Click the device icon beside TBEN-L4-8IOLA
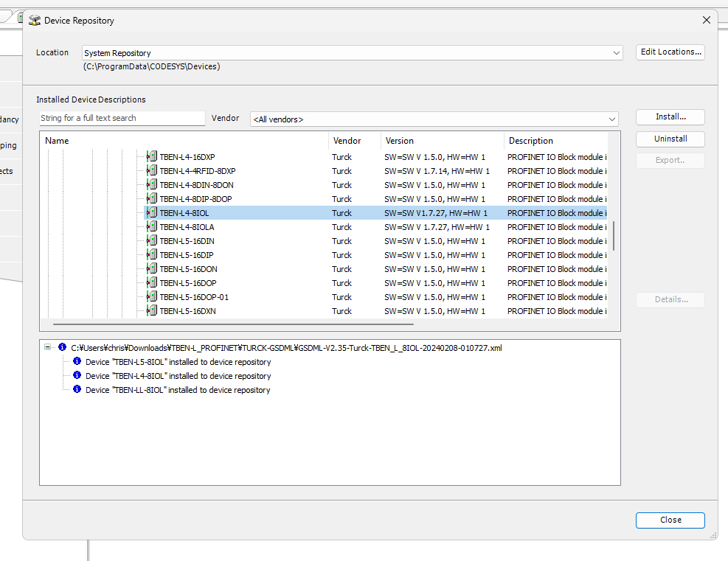The image size is (728, 561). 152,226
